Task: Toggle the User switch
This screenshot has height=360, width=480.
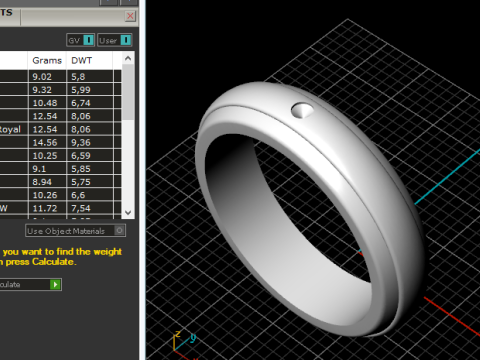Action: point(115,40)
